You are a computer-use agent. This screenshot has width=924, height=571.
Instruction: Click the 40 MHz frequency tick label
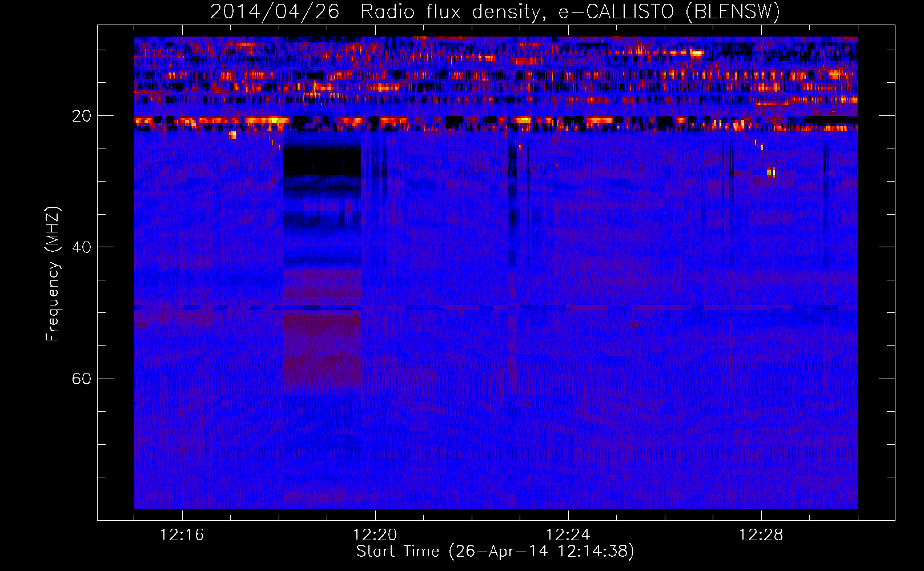pos(82,247)
